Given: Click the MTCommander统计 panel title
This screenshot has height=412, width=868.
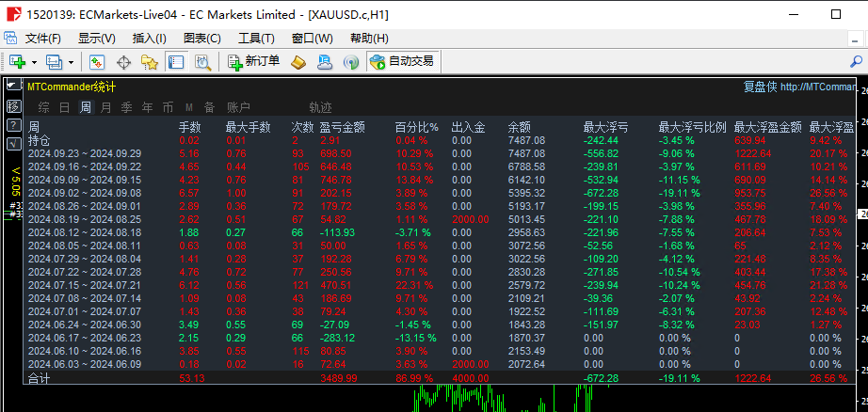Looking at the screenshot, I should (x=72, y=87).
